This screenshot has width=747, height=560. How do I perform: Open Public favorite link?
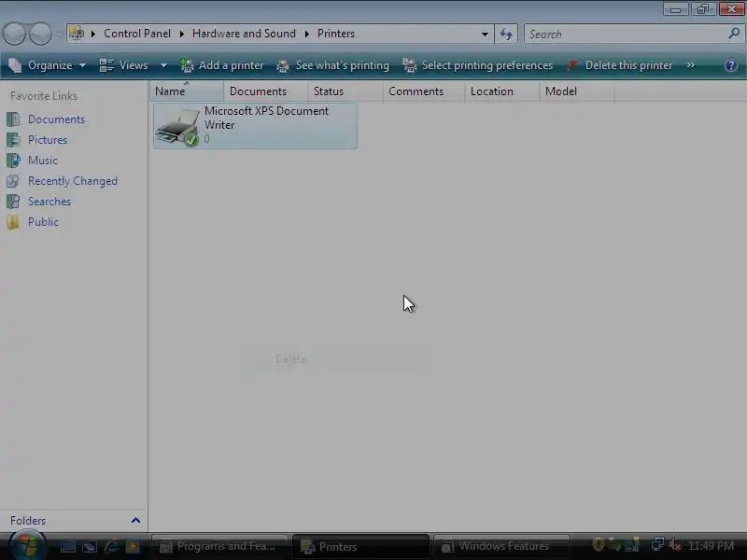click(43, 222)
